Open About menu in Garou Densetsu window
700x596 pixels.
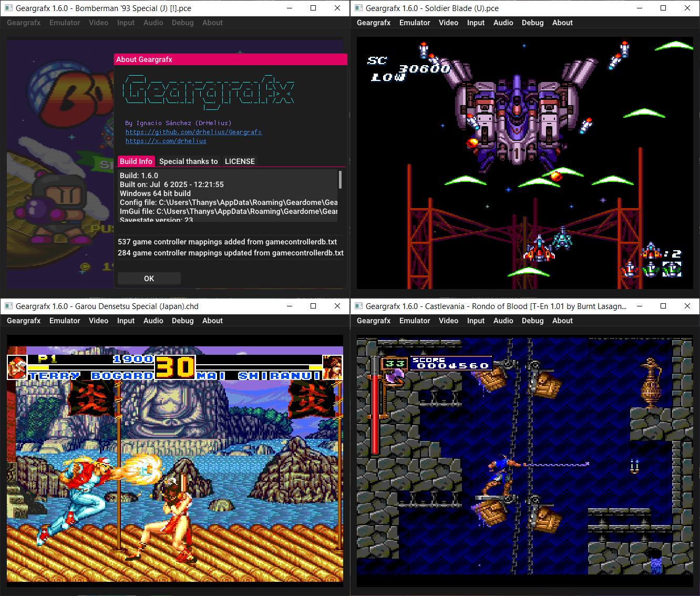click(x=212, y=321)
